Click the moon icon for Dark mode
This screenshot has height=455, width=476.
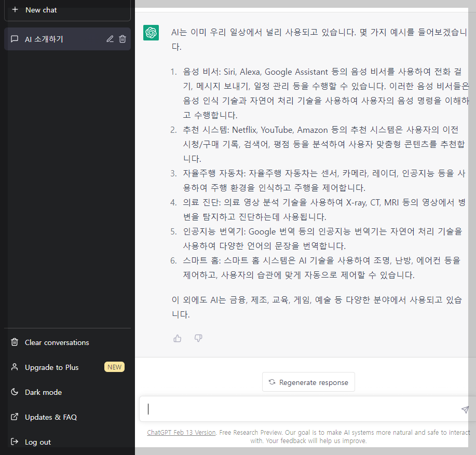[x=15, y=392]
